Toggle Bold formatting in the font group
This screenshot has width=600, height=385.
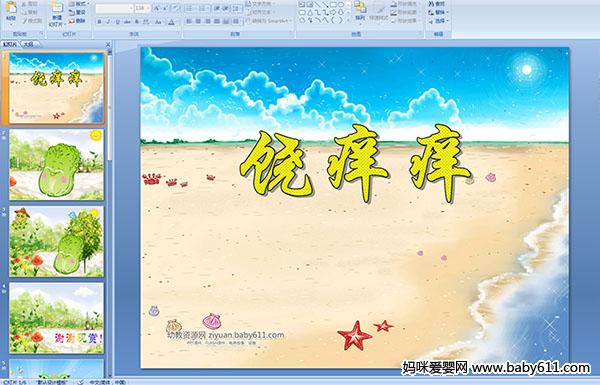(x=100, y=22)
